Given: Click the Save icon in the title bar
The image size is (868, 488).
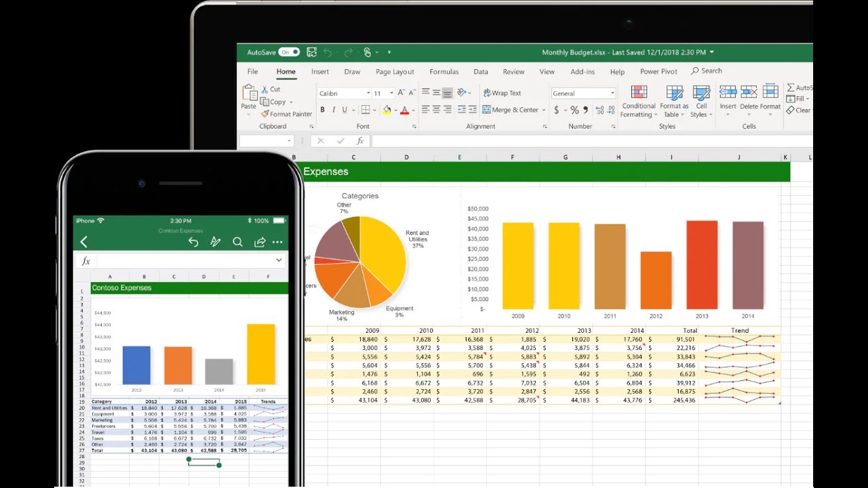Looking at the screenshot, I should click(x=312, y=52).
